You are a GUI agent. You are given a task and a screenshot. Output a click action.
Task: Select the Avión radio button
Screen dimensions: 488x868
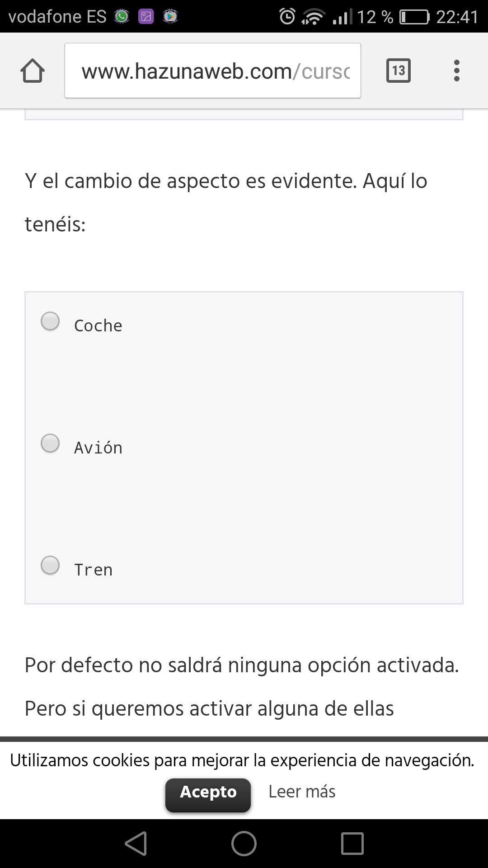click(x=50, y=443)
